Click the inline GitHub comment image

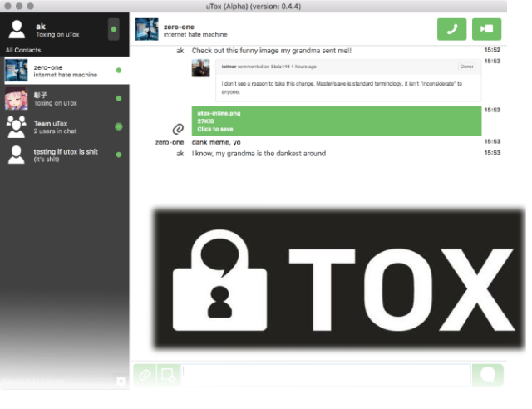tap(336, 81)
